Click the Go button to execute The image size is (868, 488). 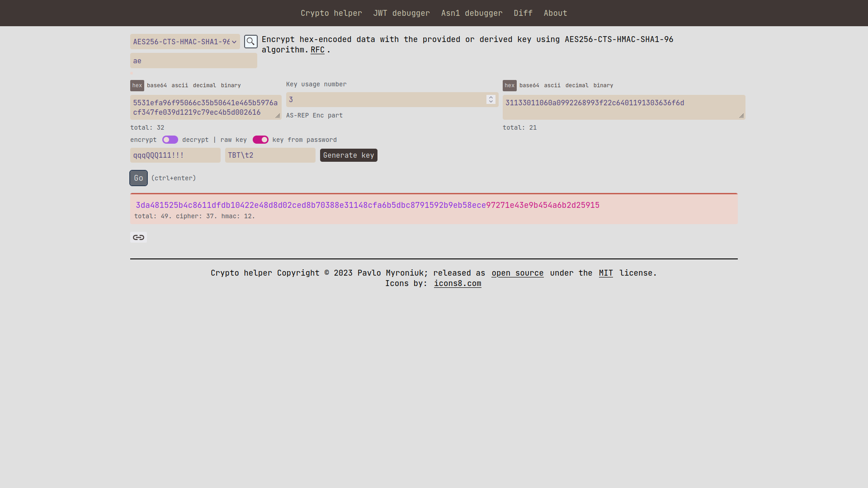click(x=138, y=178)
